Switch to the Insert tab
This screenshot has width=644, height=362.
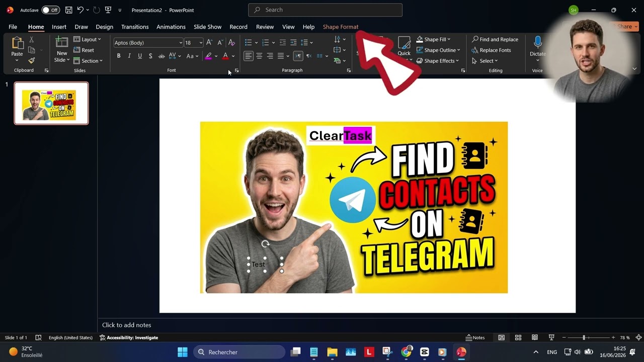[59, 27]
